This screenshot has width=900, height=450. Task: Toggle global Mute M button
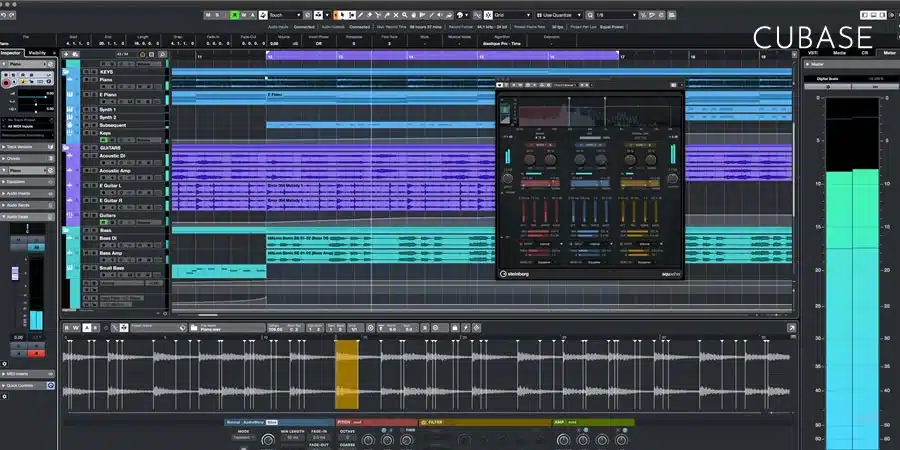(x=208, y=14)
